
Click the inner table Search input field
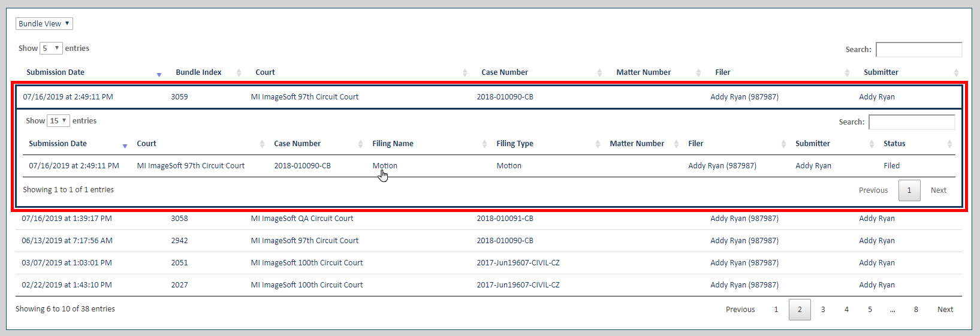(x=912, y=122)
